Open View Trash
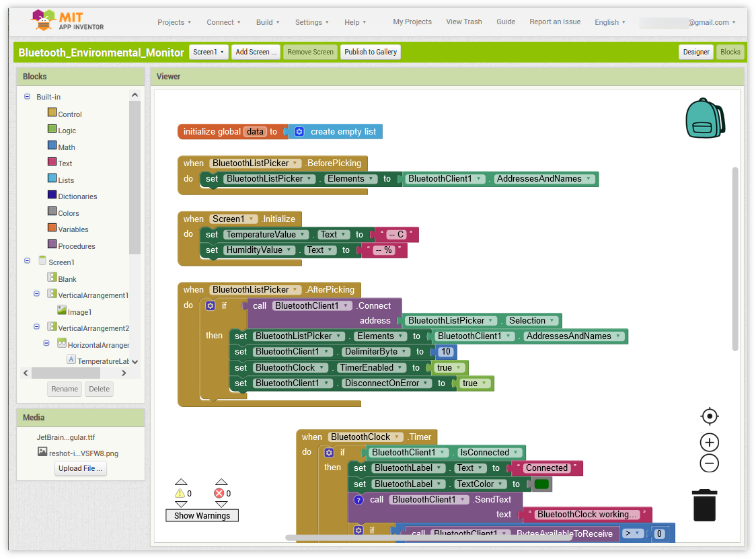The image size is (756, 559). click(464, 22)
